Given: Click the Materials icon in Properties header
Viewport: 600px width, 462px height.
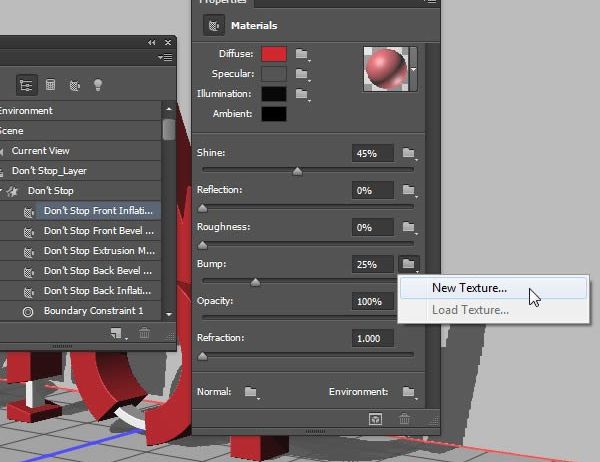Looking at the screenshot, I should (x=214, y=26).
